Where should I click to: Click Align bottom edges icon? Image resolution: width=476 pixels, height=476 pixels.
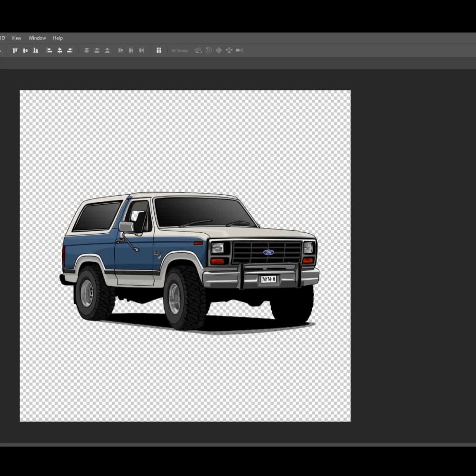point(36,50)
